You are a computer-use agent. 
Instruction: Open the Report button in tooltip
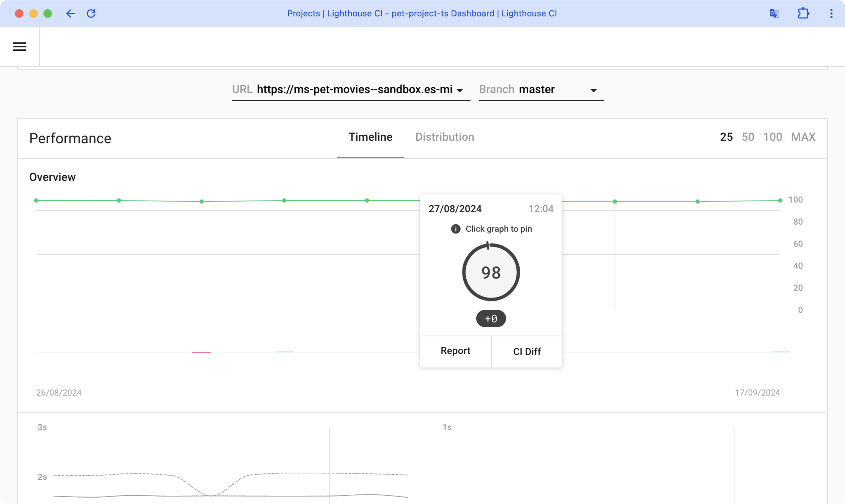(x=455, y=351)
